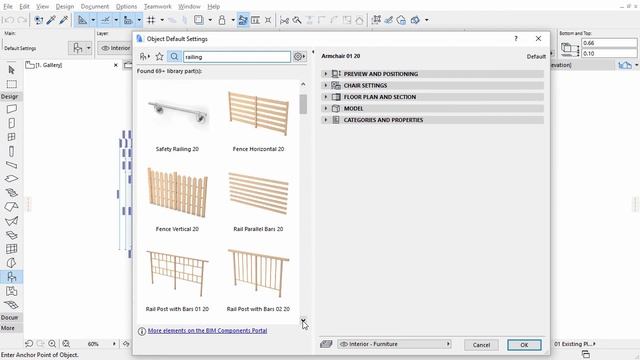640x360 pixels.
Task: Select Safety Railing 20 thumbnail
Action: coord(177,112)
